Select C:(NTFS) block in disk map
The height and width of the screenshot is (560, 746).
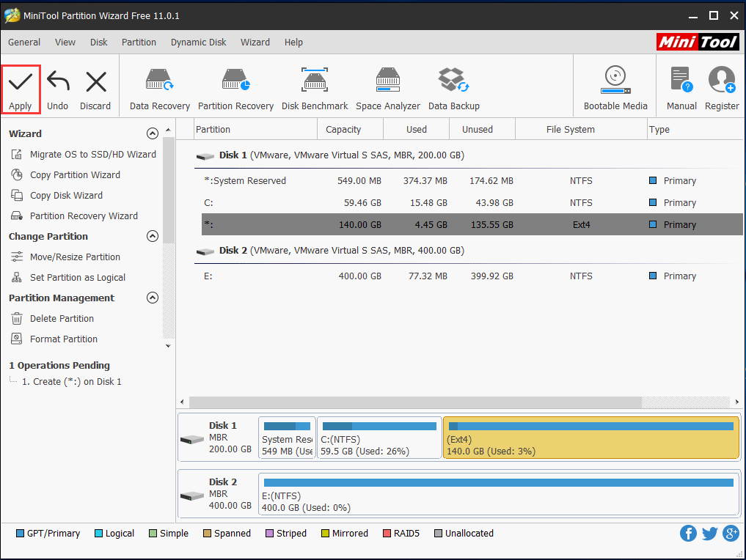pyautogui.click(x=379, y=438)
